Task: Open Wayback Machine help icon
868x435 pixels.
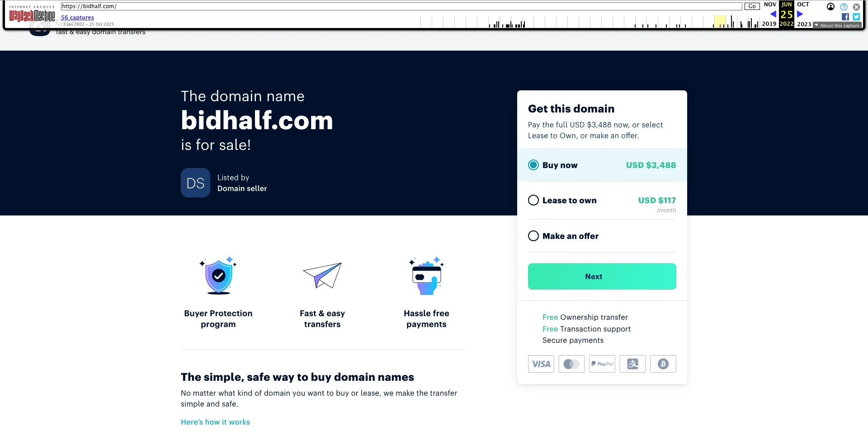Action: [844, 7]
